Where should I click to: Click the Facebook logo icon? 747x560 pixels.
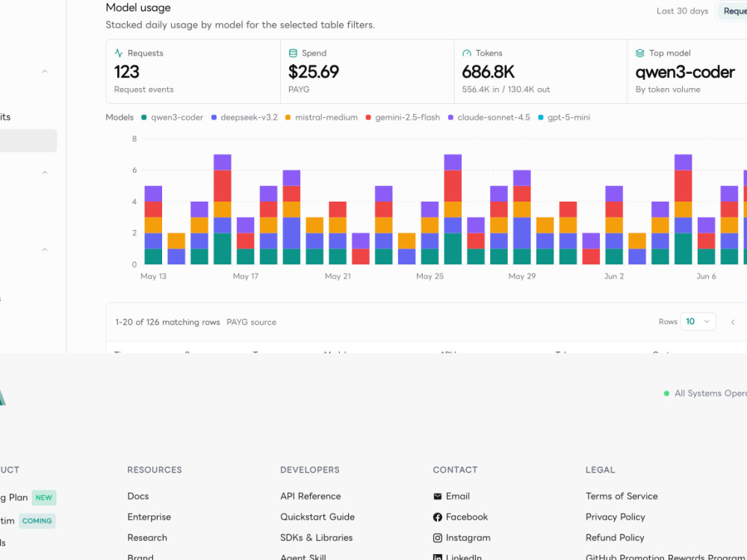tap(437, 517)
